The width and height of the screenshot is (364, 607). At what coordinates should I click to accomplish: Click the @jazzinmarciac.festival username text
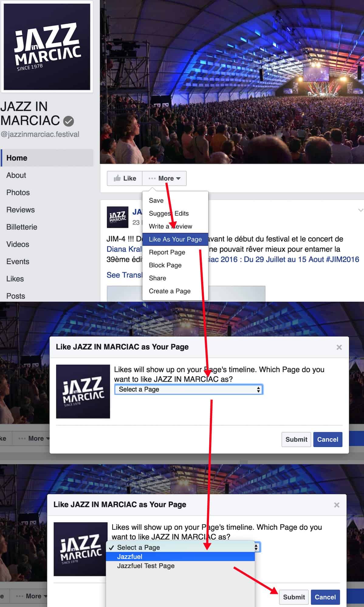40,134
